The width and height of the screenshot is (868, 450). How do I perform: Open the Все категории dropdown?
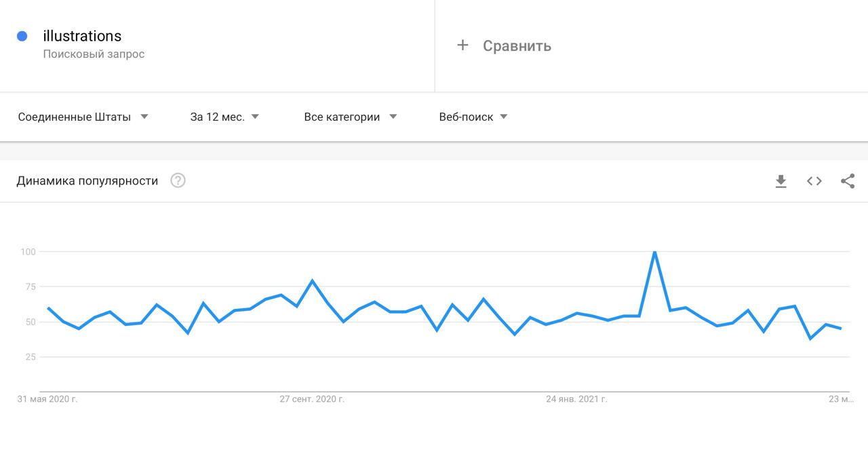[350, 117]
